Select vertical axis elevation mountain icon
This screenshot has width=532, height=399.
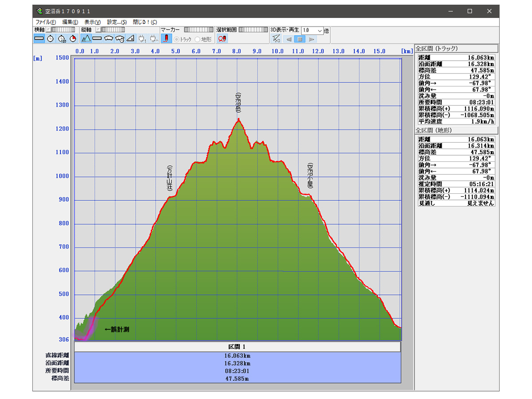[x=86, y=39]
